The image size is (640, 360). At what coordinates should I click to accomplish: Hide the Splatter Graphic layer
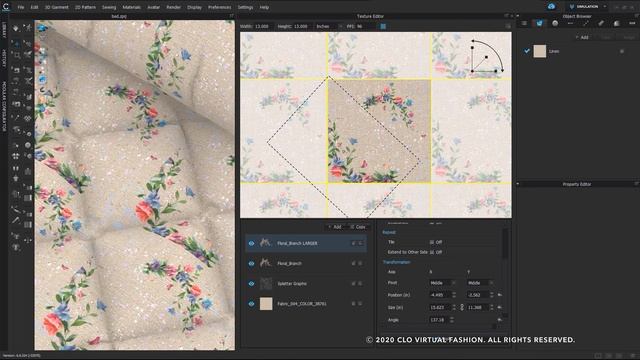point(251,283)
